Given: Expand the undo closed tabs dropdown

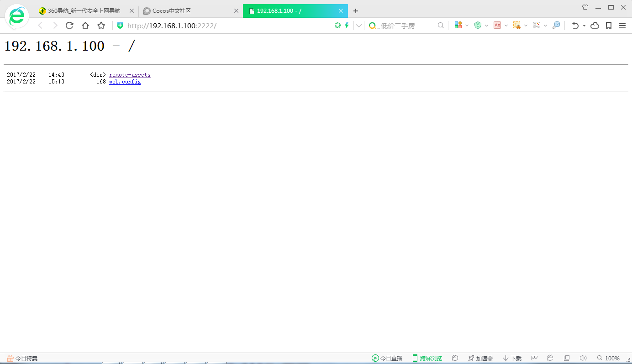Looking at the screenshot, I should click(584, 26).
